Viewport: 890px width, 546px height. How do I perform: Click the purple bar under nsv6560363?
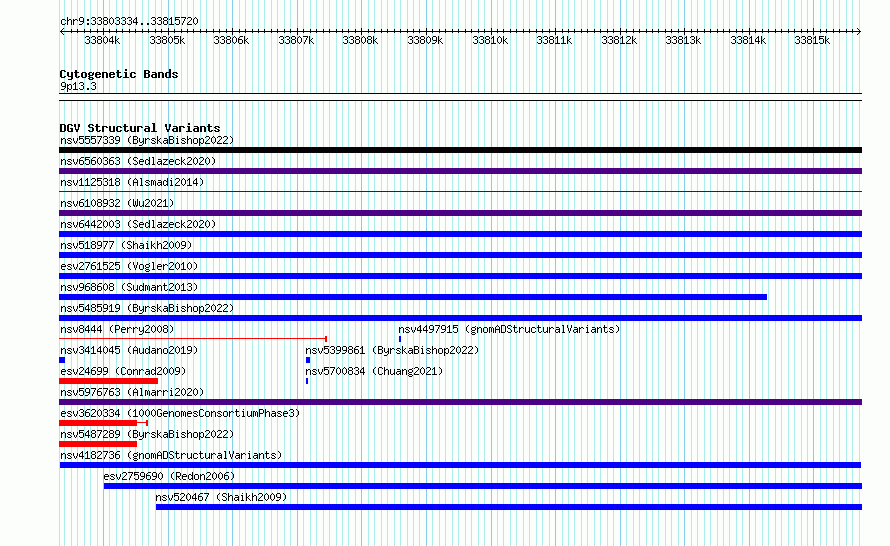point(460,171)
